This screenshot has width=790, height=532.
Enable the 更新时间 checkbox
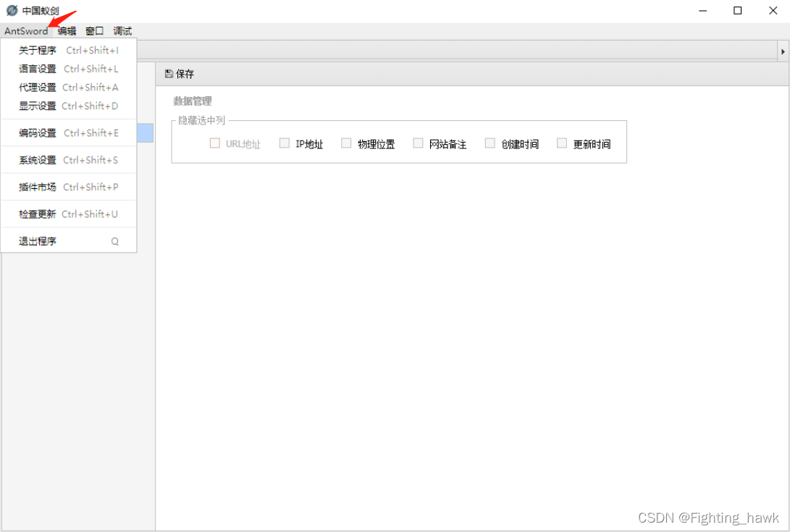[x=562, y=143]
